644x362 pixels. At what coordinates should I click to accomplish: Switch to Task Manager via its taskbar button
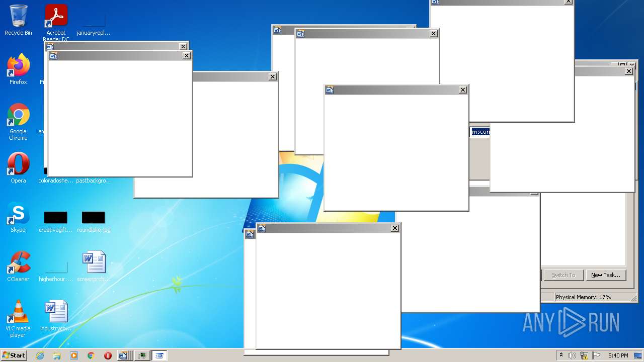(x=142, y=355)
